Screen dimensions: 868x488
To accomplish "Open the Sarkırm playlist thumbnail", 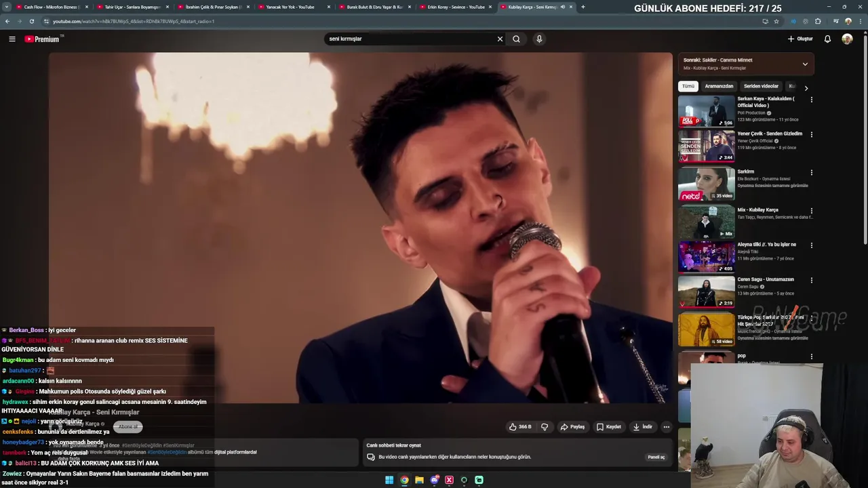I will click(706, 184).
